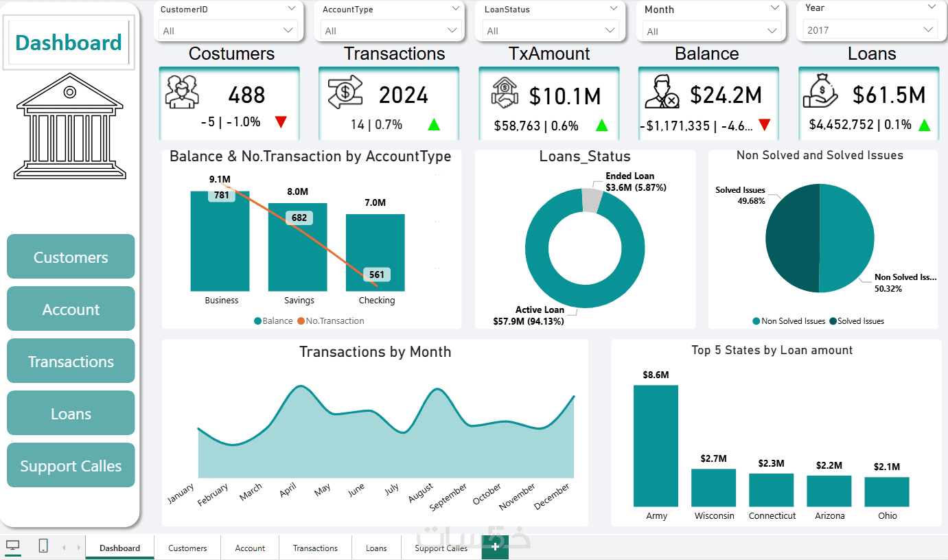The width and height of the screenshot is (948, 560).
Task: Select the Solved Issues legend swatch
Action: coord(833,321)
